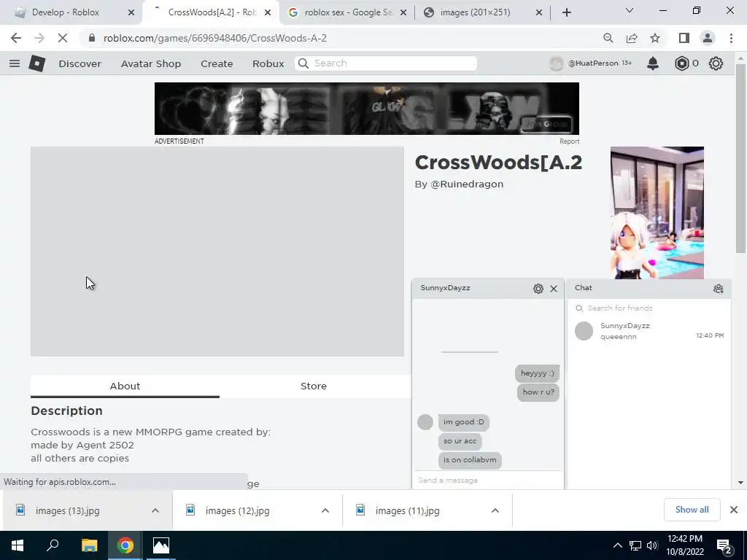This screenshot has height=560, width=747.
Task: Open the Roblox hamburger navigation menu
Action: (x=15, y=63)
